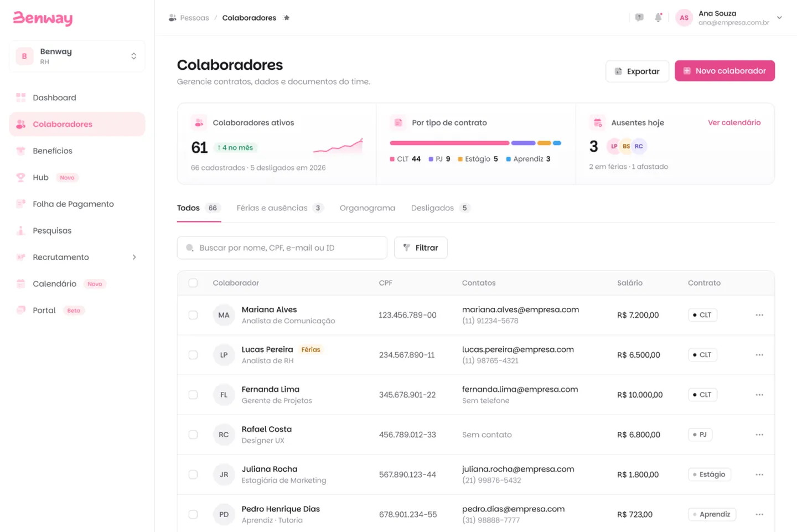Open the Filtrar button
This screenshot has width=797, height=532.
point(421,247)
